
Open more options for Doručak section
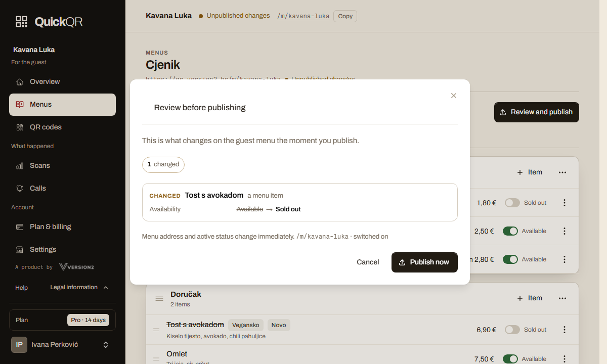click(562, 298)
